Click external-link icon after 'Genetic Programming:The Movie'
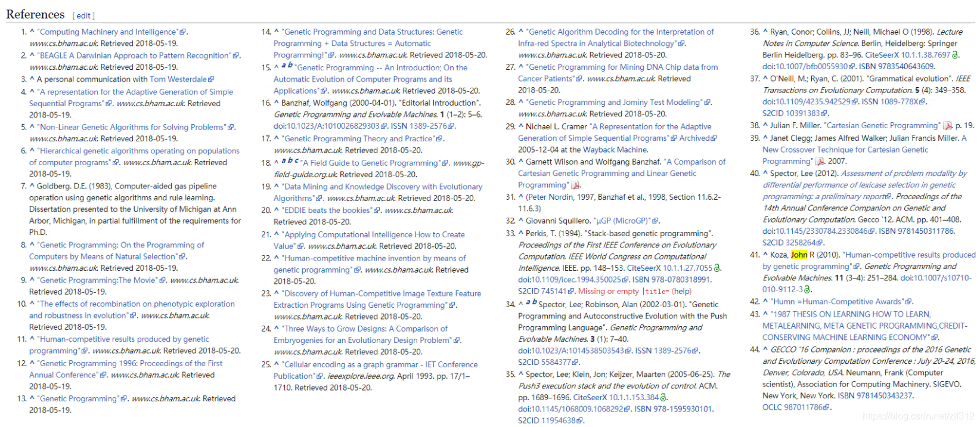This screenshot has height=427, width=980. point(163,280)
